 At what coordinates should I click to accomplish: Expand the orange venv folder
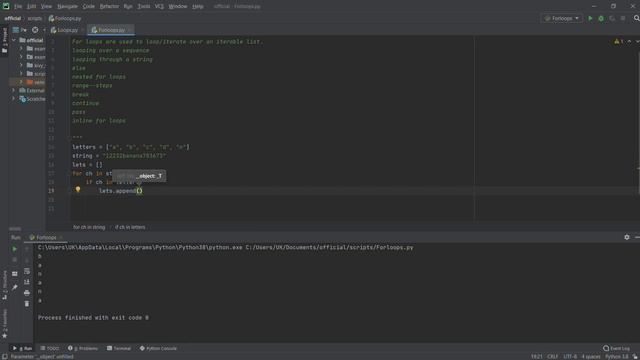(21, 82)
